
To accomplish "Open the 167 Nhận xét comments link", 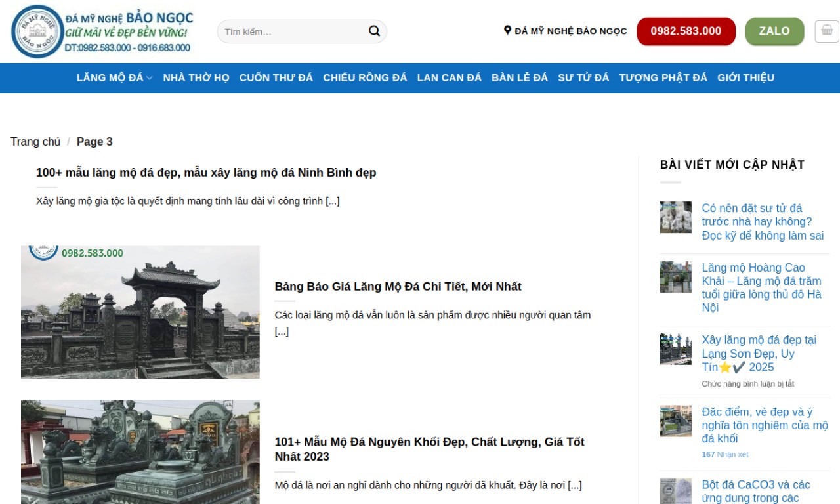I will [725, 454].
